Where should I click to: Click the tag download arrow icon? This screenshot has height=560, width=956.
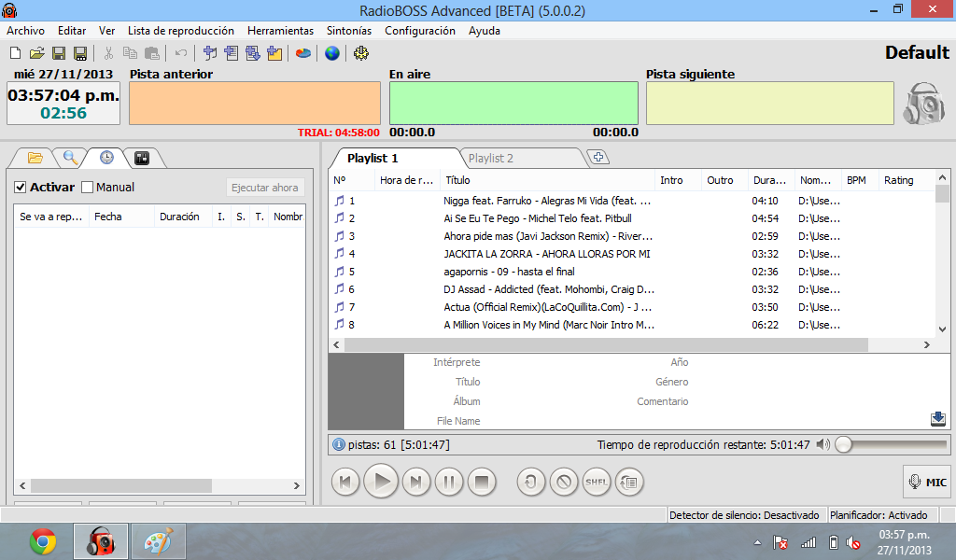937,419
